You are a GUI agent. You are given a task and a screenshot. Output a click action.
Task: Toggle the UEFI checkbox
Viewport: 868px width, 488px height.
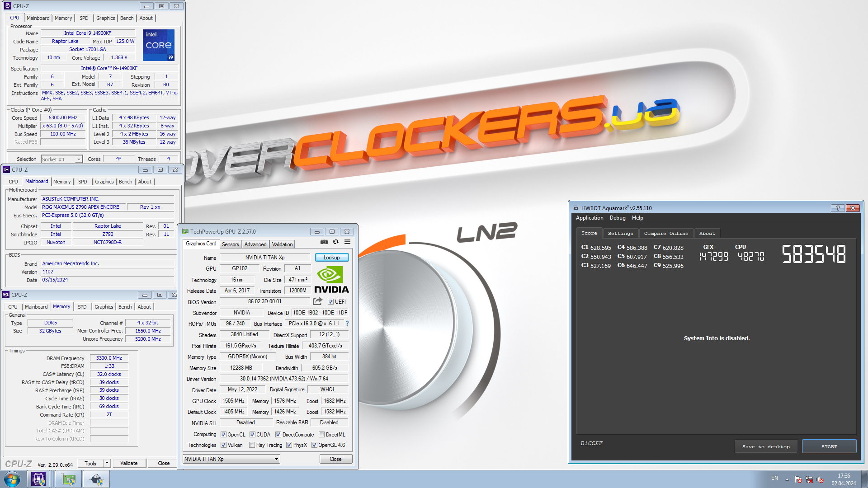click(330, 302)
